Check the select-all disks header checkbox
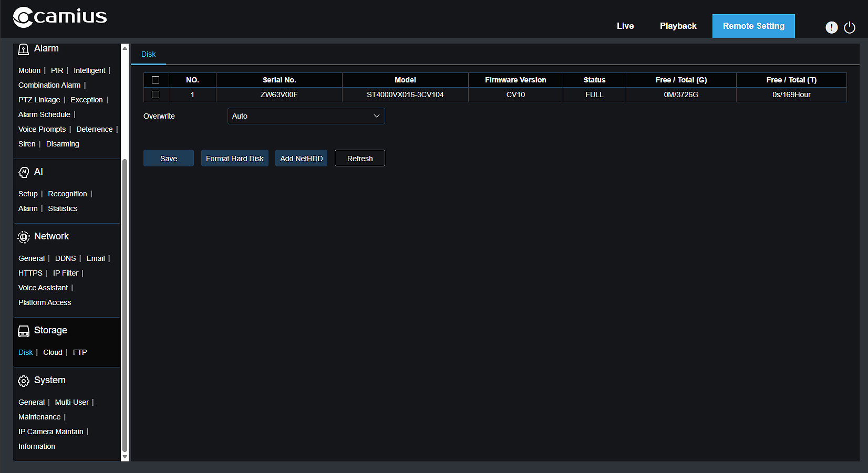This screenshot has height=473, width=868. coord(156,80)
